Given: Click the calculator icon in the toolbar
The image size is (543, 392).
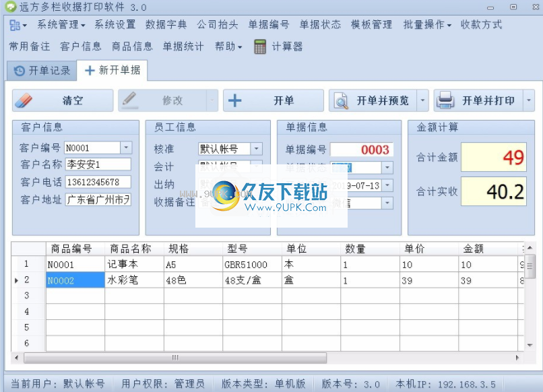Looking at the screenshot, I should 260,46.
